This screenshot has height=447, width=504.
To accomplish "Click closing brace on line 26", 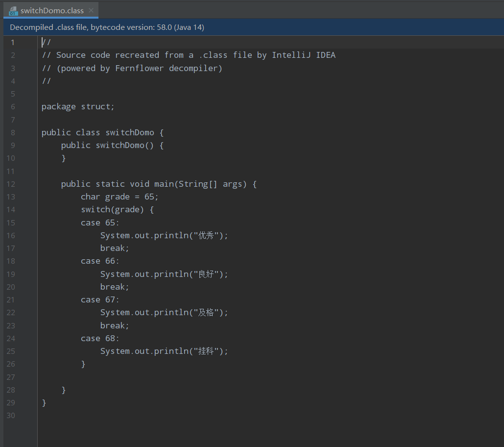I will pos(83,364).
